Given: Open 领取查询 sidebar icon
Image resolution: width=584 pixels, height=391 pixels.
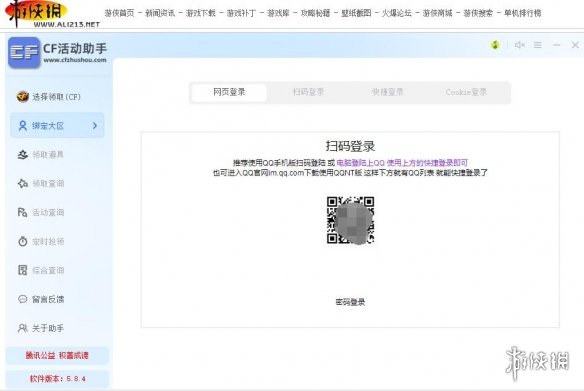Looking at the screenshot, I should pos(23,183).
